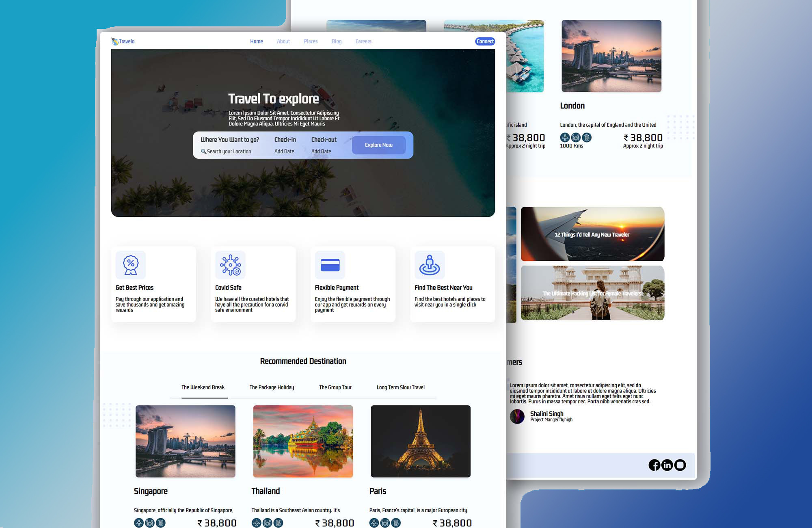Click the Find The Best Near You icon

430,265
